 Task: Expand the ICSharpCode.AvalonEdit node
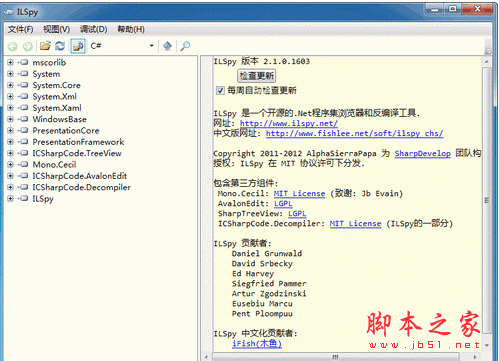[10, 176]
